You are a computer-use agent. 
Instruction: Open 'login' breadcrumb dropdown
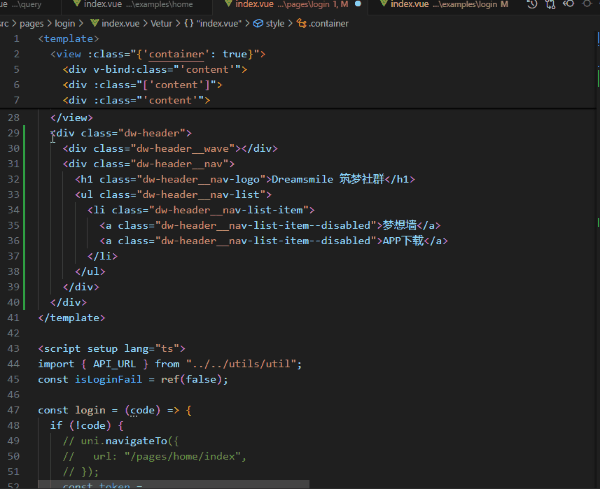65,24
